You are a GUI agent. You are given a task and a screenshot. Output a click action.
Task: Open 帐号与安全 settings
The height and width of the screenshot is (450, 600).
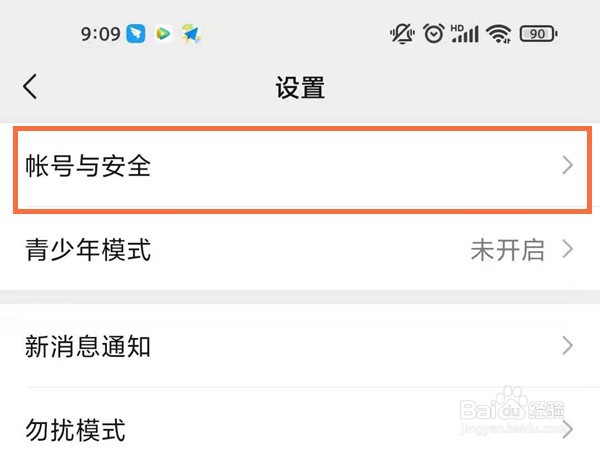(x=300, y=166)
